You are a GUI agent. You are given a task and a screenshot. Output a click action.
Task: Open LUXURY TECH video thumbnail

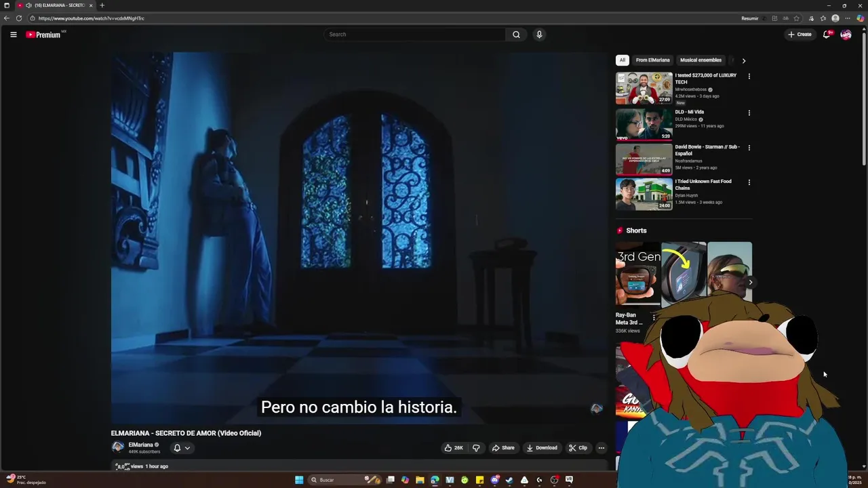tap(644, 88)
